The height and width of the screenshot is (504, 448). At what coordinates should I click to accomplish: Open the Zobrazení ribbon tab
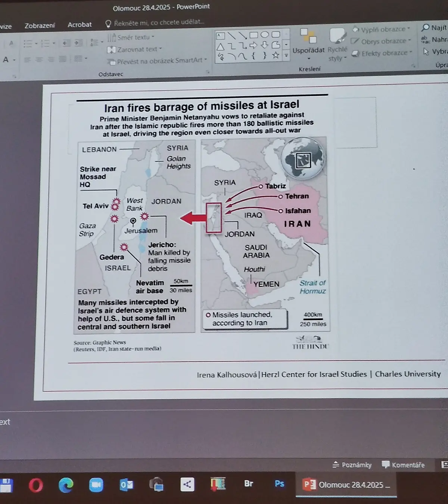(40, 26)
